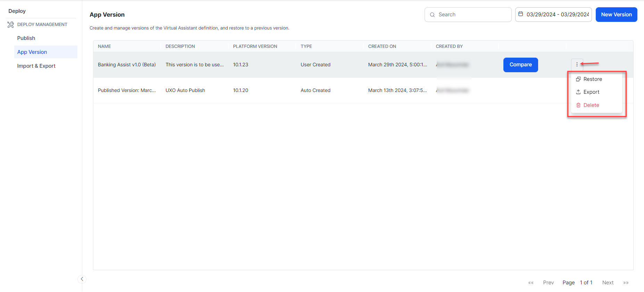Click the New Version button
This screenshot has width=644, height=292.
[616, 15]
